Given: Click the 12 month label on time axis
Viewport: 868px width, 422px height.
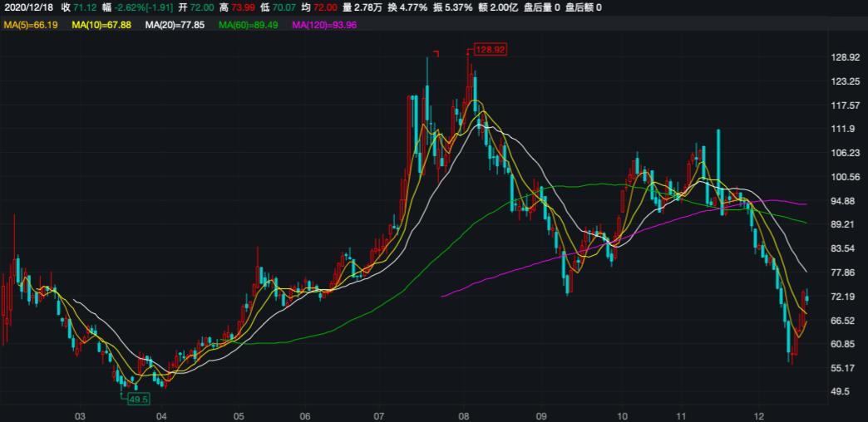Looking at the screenshot, I should pyautogui.click(x=758, y=415).
